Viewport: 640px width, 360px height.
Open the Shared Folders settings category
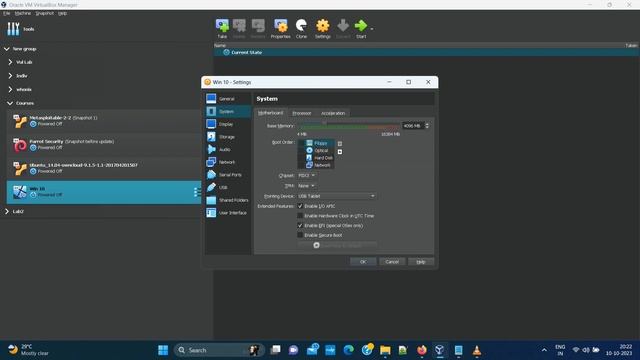(228, 200)
